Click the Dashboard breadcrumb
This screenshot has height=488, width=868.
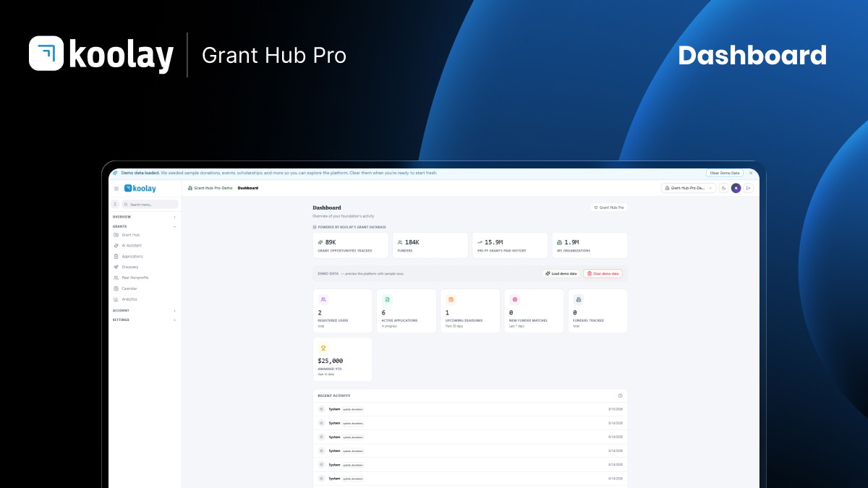(248, 188)
